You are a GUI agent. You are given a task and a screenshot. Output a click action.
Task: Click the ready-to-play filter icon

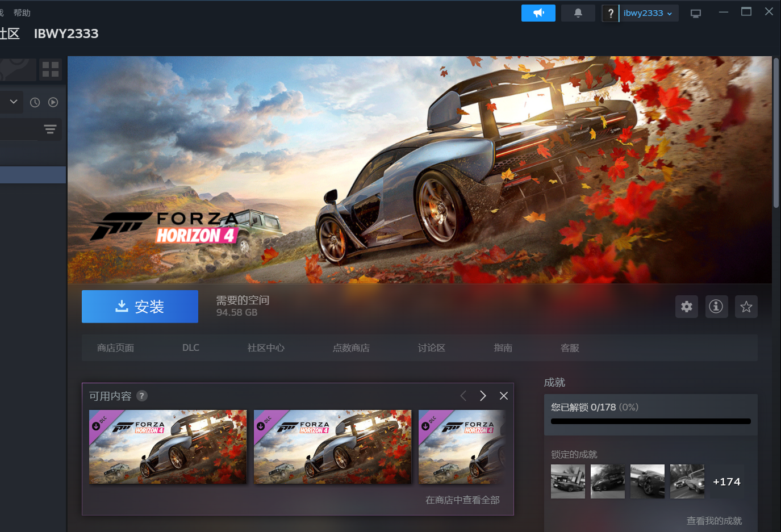click(x=53, y=102)
